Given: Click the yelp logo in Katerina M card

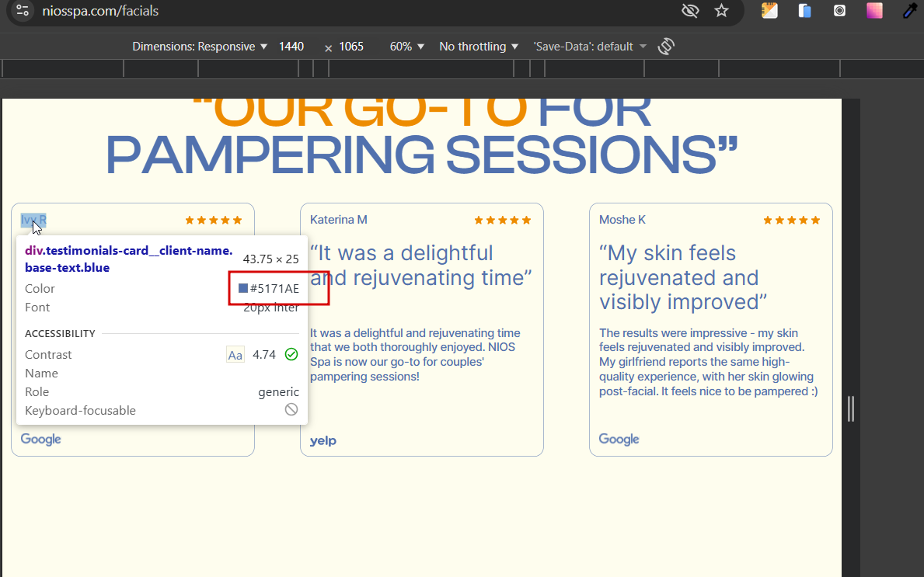Looking at the screenshot, I should point(323,440).
